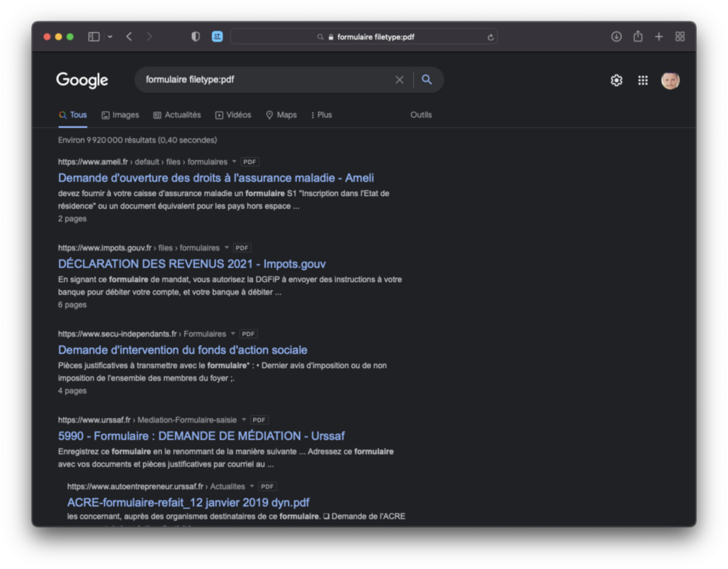Open Google settings gear
This screenshot has height=569, width=728.
point(616,80)
